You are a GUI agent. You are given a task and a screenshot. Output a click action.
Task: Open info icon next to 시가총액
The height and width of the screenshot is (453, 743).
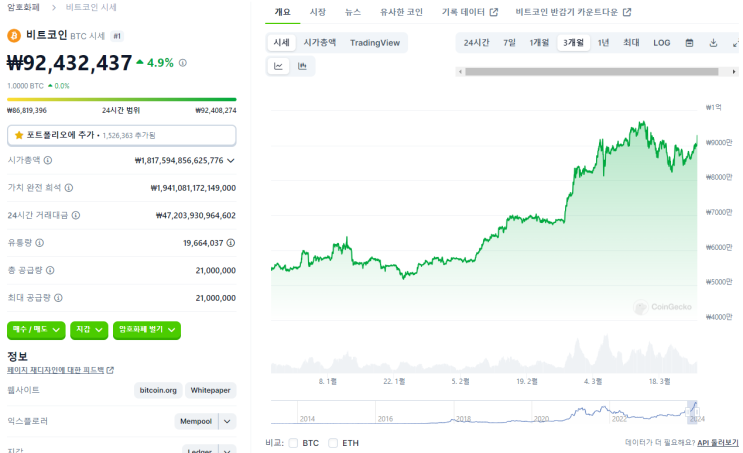(48, 160)
